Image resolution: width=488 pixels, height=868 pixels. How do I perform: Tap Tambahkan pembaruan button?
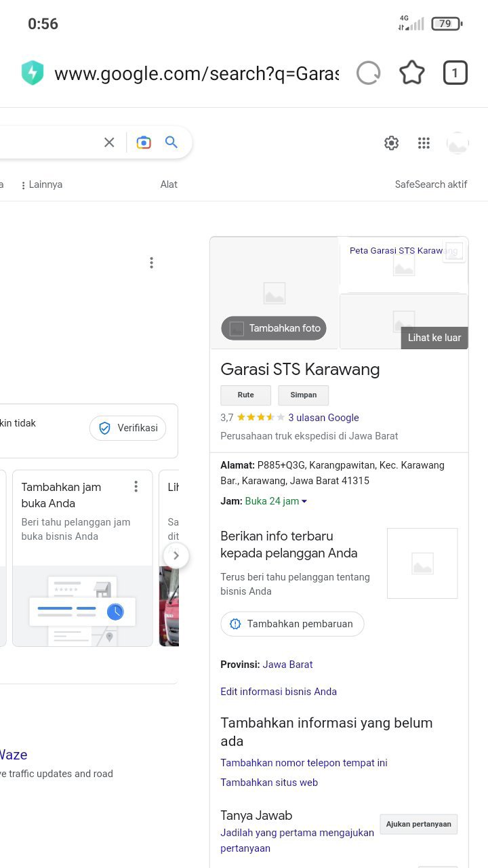point(292,624)
